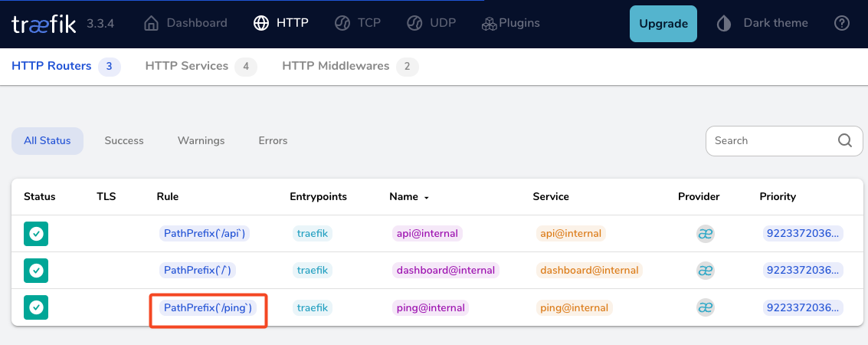Click the TLS column header
868x345 pixels.
[106, 196]
